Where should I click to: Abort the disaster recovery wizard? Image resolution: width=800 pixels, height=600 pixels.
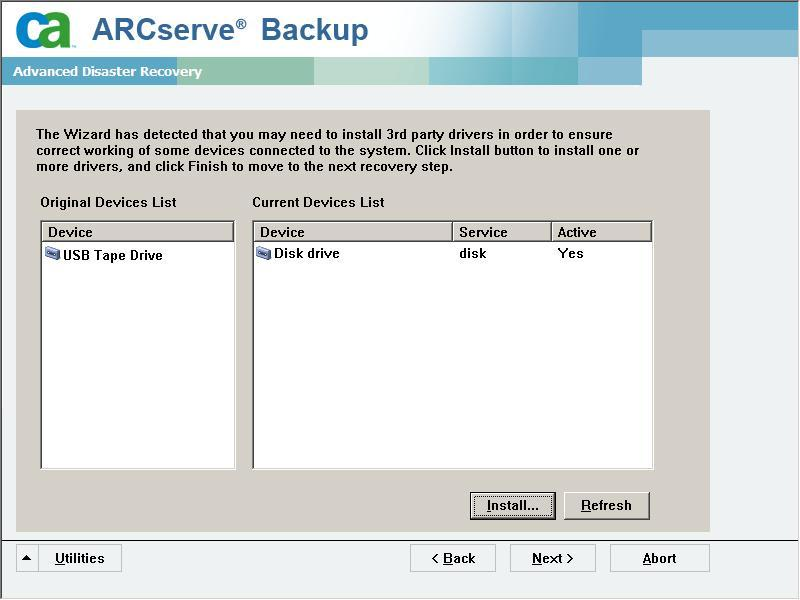(660, 558)
